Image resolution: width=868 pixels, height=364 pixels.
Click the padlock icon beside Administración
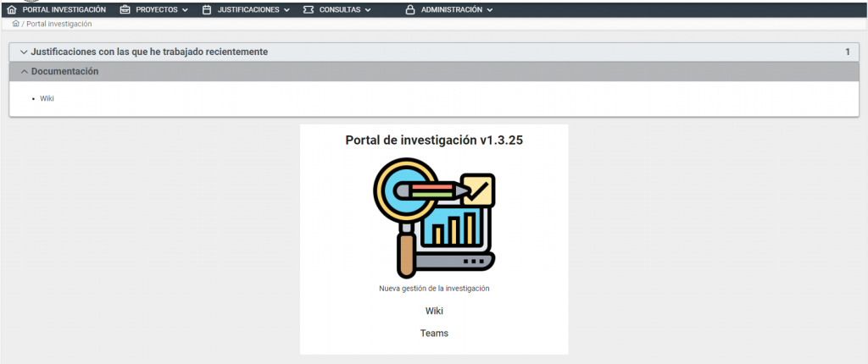click(410, 10)
